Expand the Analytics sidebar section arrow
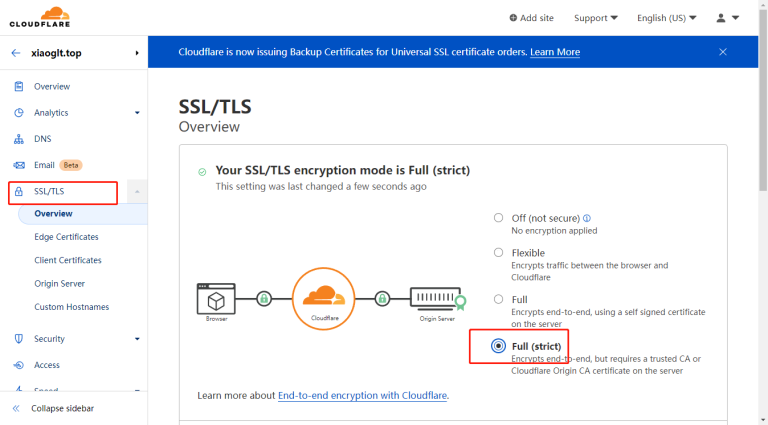The image size is (768, 425). (137, 113)
